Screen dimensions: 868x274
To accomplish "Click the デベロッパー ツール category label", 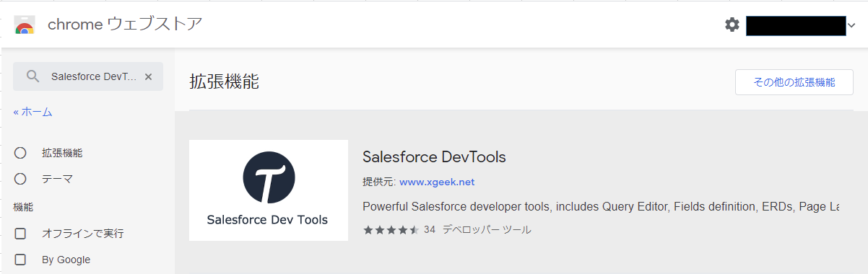I will [487, 230].
